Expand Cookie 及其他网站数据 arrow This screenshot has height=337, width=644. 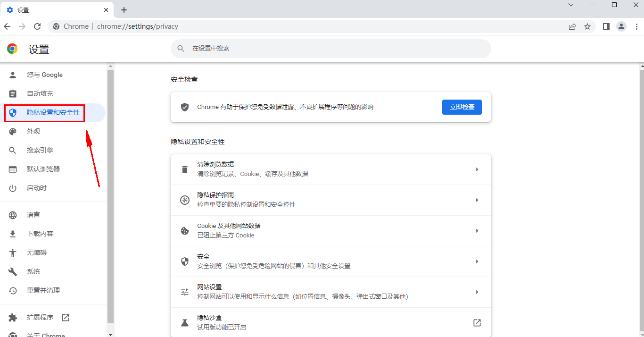477,231
